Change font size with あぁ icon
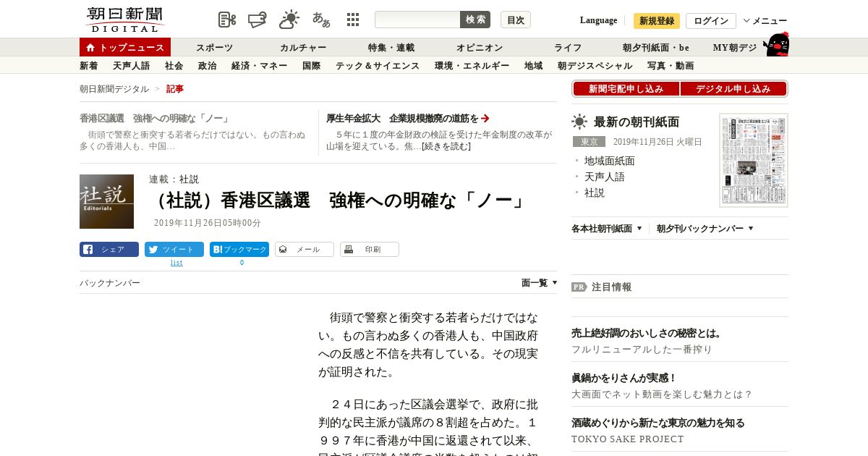Image resolution: width=868 pixels, height=456 pixels. [321, 20]
